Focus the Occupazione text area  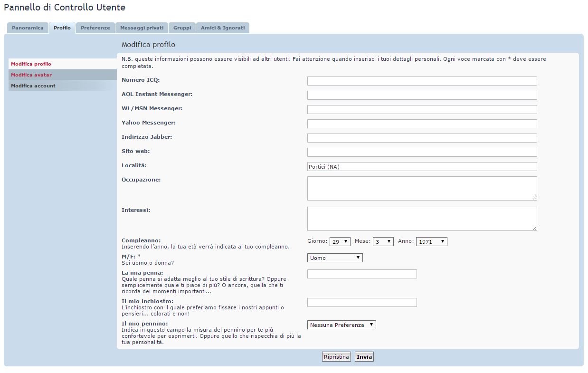(x=422, y=188)
